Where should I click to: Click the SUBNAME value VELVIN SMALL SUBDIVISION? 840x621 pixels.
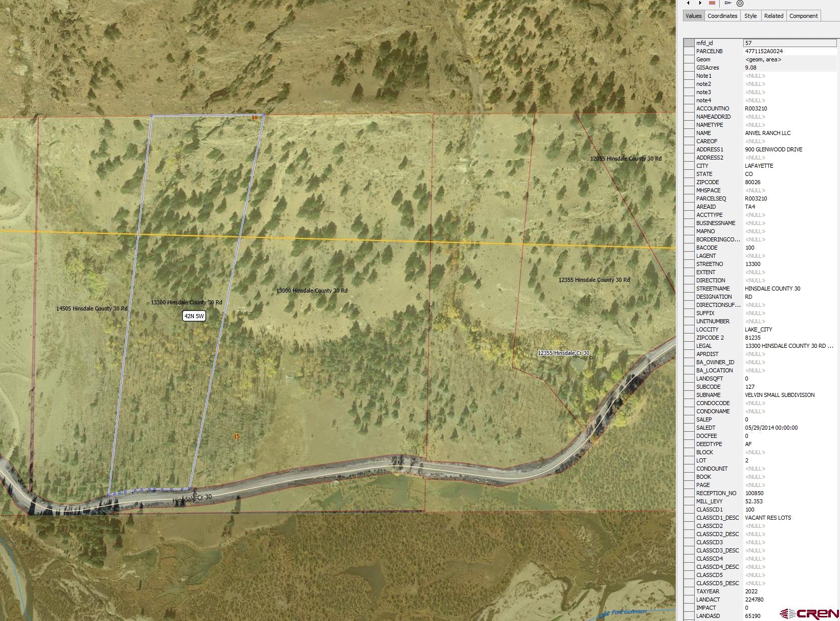tap(780, 395)
